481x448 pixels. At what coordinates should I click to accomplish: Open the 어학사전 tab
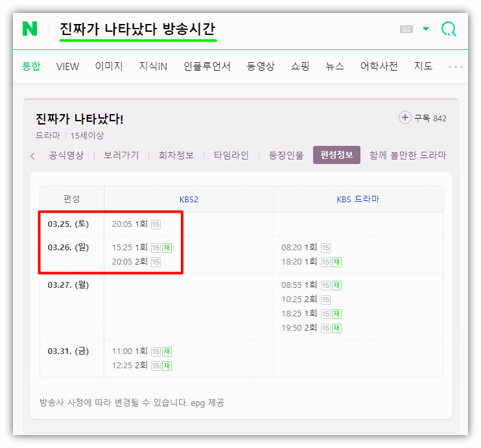(x=379, y=66)
